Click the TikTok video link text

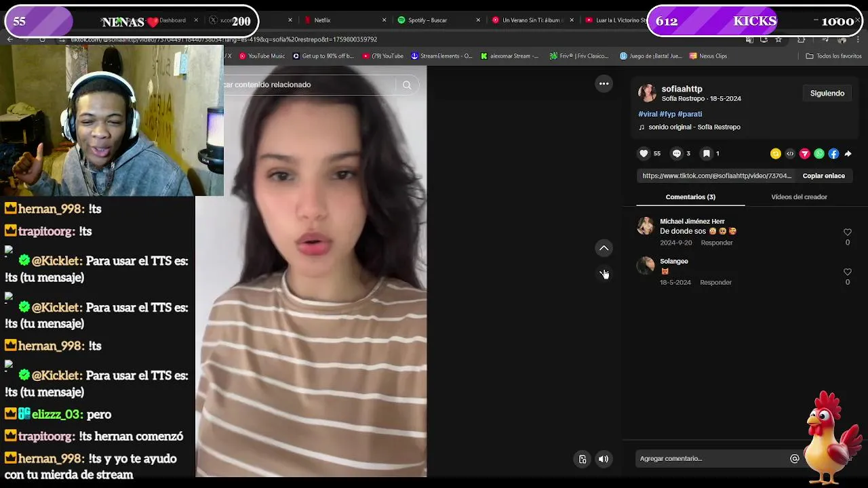[717, 176]
